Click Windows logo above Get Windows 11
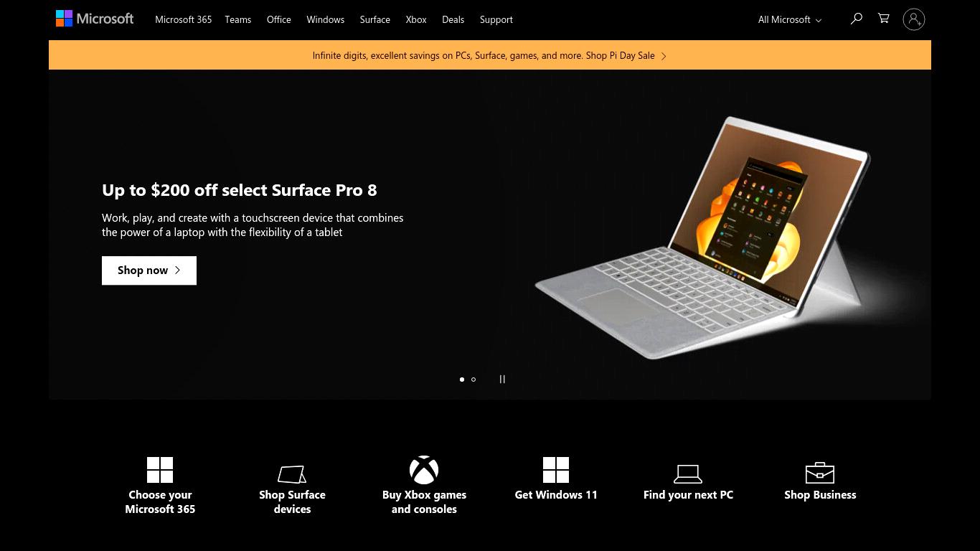The width and height of the screenshot is (980, 551). pos(556,470)
